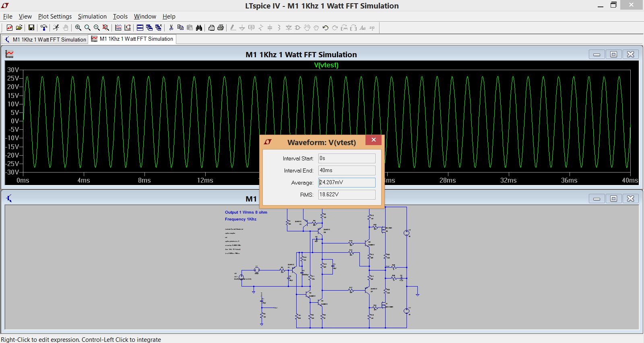Screen dimensions: 644x343
Task: Save the file using the floppy disk icon
Action: pos(31,28)
